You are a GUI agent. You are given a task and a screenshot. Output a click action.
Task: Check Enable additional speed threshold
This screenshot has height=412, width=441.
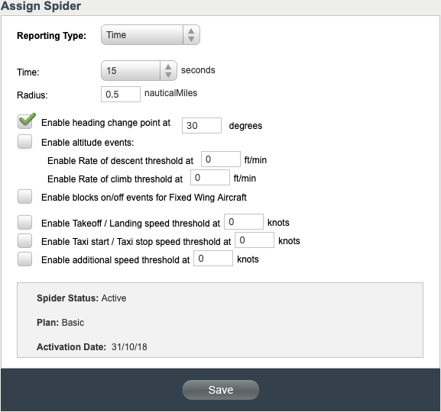click(25, 259)
